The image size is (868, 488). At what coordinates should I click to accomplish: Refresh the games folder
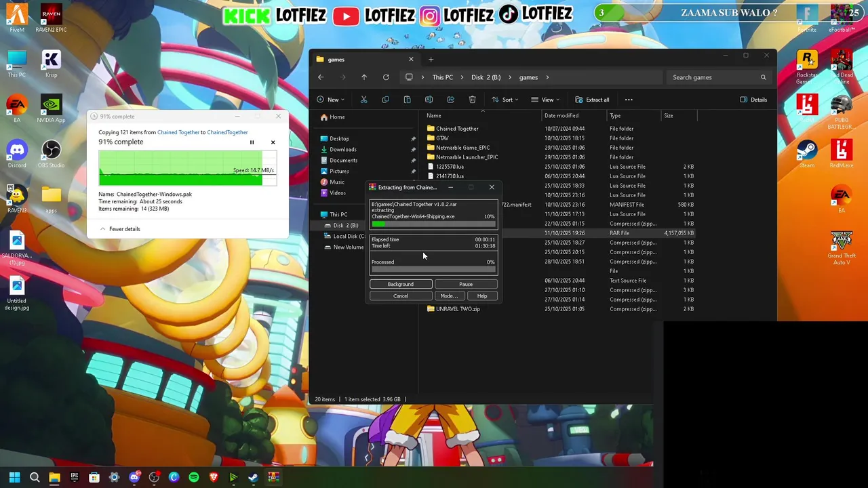[386, 77]
